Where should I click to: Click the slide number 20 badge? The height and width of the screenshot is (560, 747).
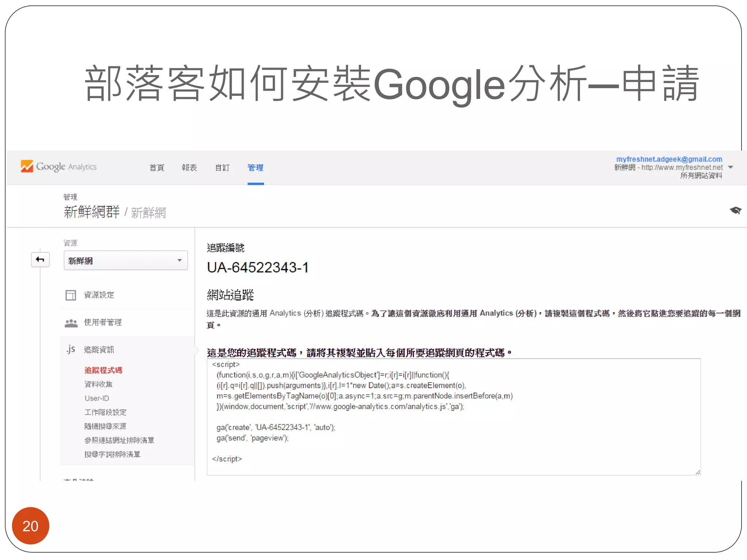tap(30, 526)
